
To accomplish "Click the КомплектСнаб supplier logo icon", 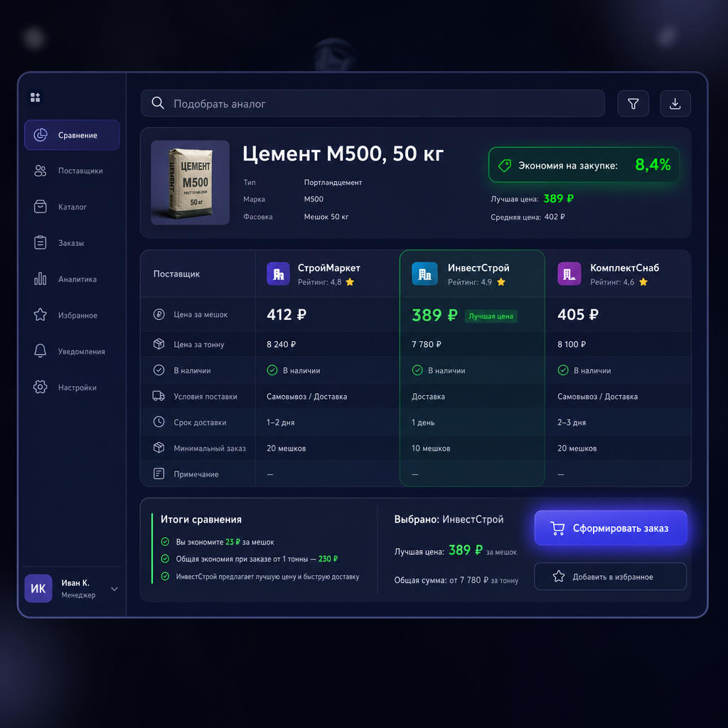I will pyautogui.click(x=569, y=274).
